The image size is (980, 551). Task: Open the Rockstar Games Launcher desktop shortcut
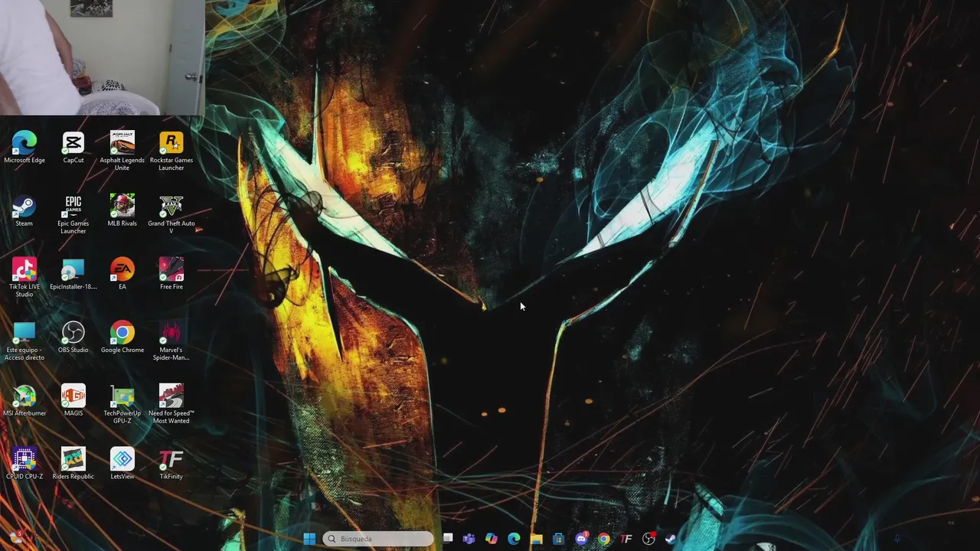(171, 151)
